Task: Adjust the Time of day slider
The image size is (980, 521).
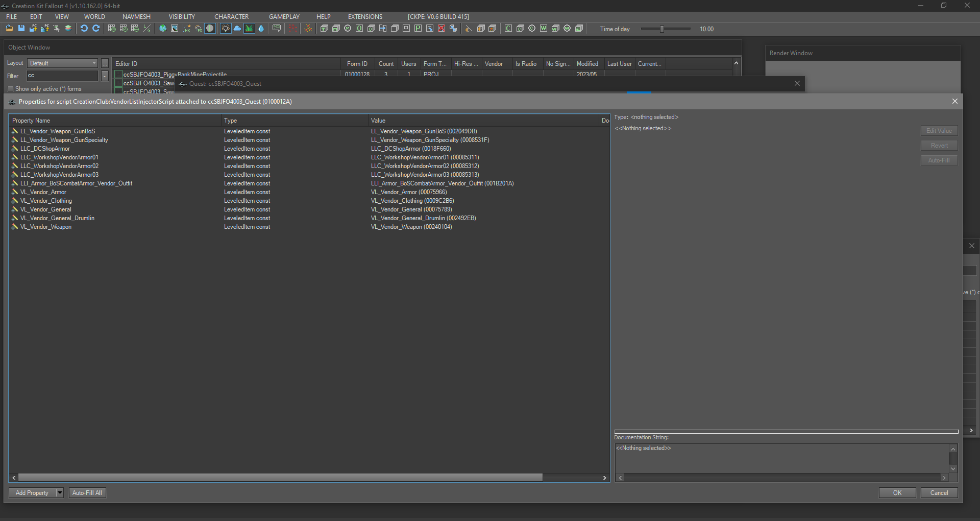Action: click(661, 29)
